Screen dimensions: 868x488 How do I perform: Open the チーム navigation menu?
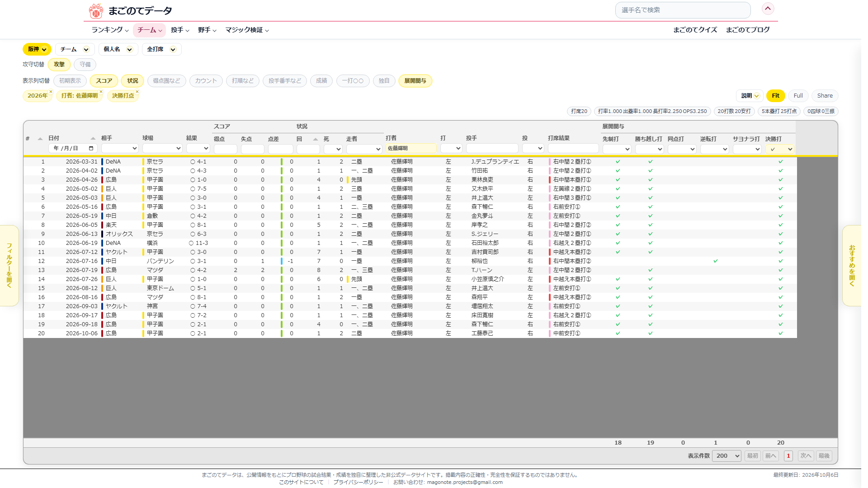coord(149,30)
